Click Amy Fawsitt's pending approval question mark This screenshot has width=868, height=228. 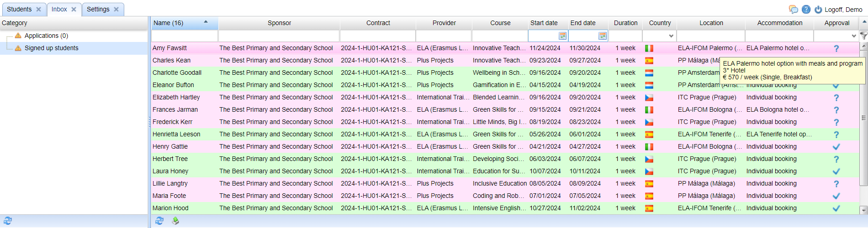pos(836,48)
